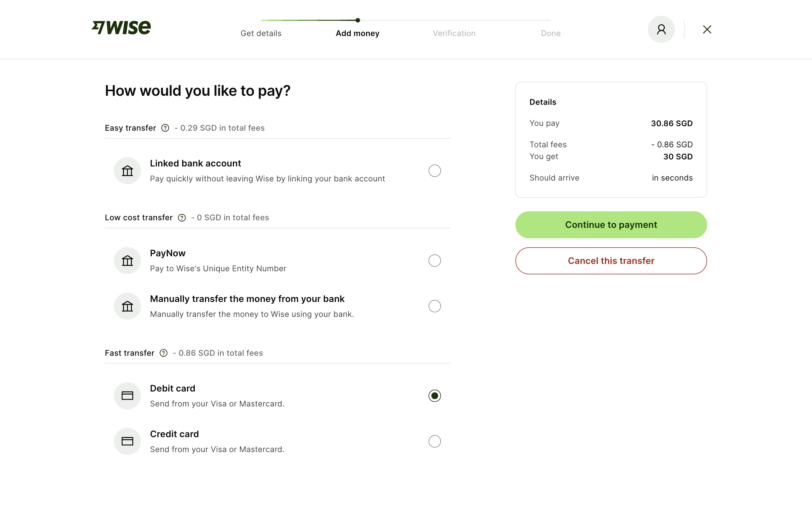The height and width of the screenshot is (507, 812).
Task: Open the user profile icon
Action: pos(661,30)
